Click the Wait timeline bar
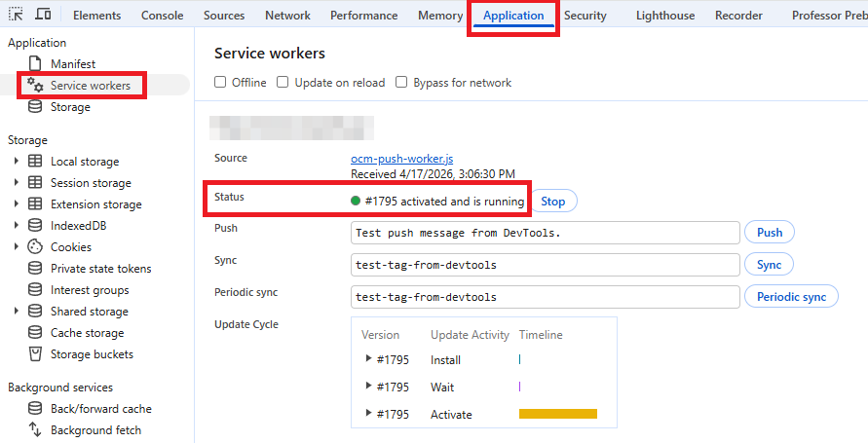 click(520, 387)
